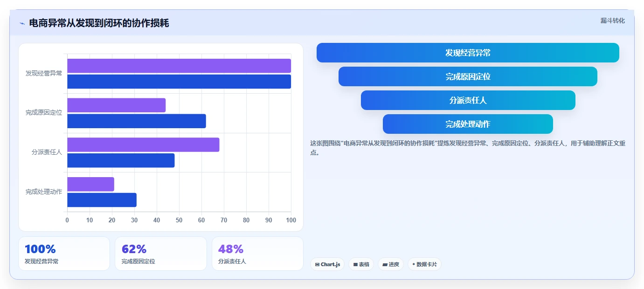Click x-axis tick label 0
The width and height of the screenshot is (644, 289).
pos(67,220)
